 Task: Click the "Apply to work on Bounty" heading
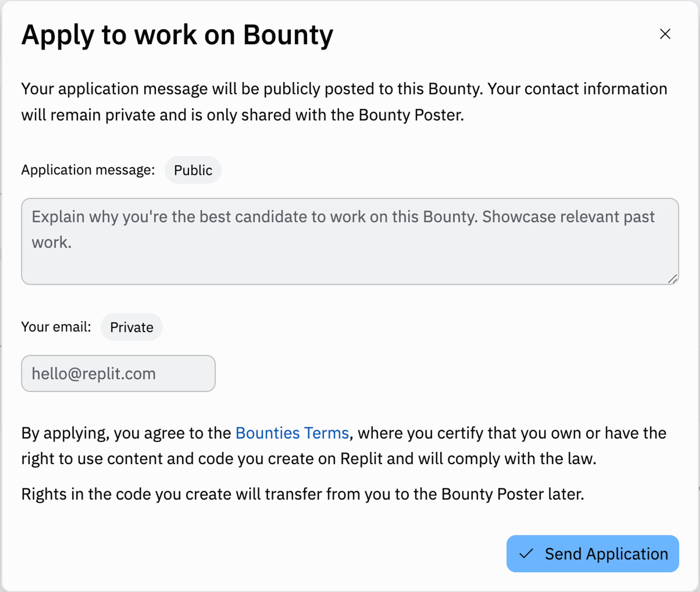tap(177, 35)
